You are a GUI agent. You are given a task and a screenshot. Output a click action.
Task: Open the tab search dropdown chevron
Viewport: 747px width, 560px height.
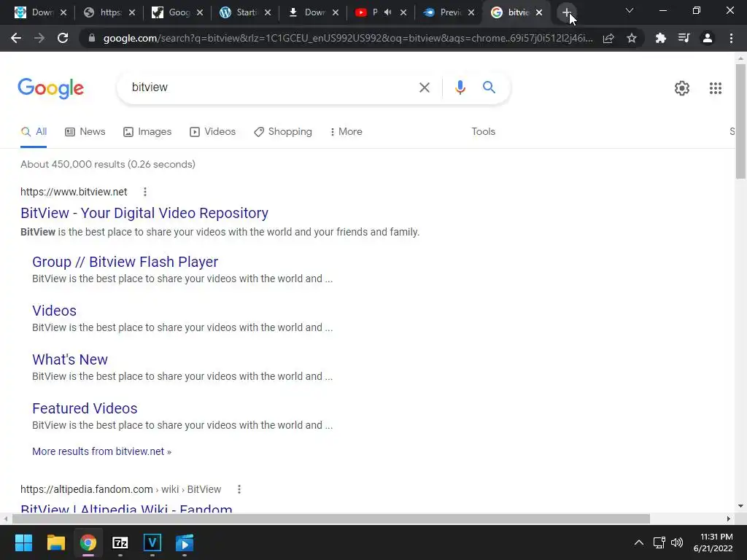pos(630,10)
